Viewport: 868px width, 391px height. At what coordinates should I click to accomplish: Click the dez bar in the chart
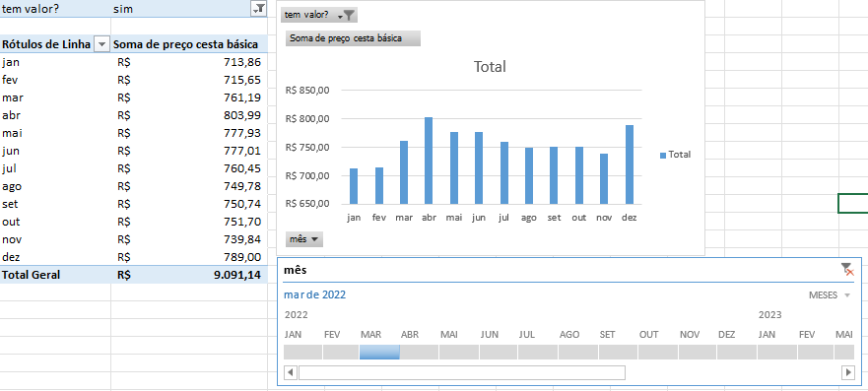(630, 164)
